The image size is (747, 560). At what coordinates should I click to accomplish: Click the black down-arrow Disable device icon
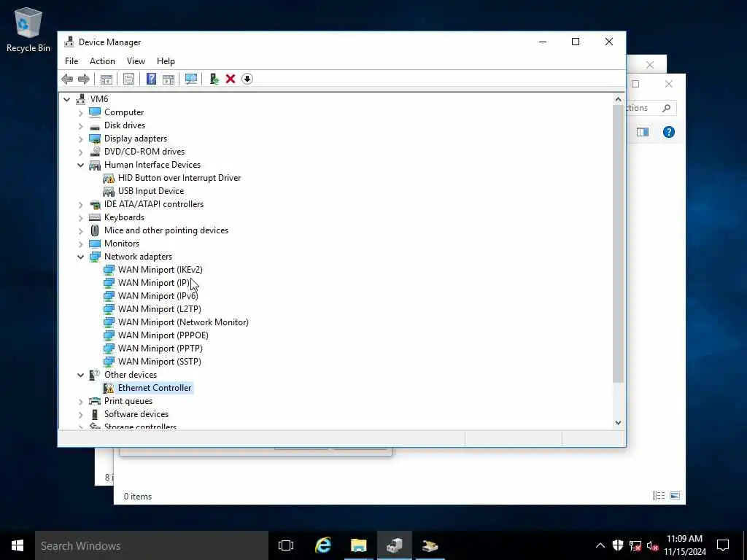click(x=247, y=79)
